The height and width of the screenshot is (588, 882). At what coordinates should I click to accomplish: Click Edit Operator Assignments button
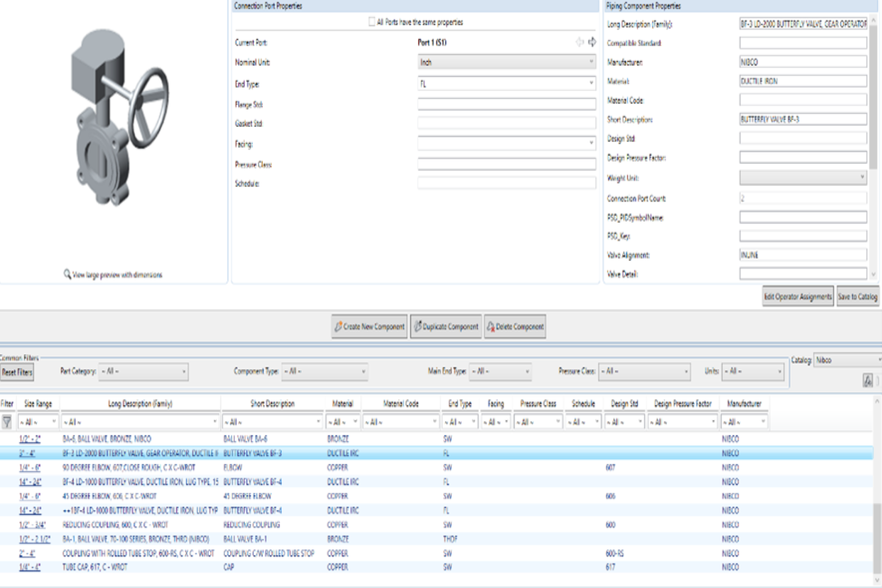pos(798,296)
